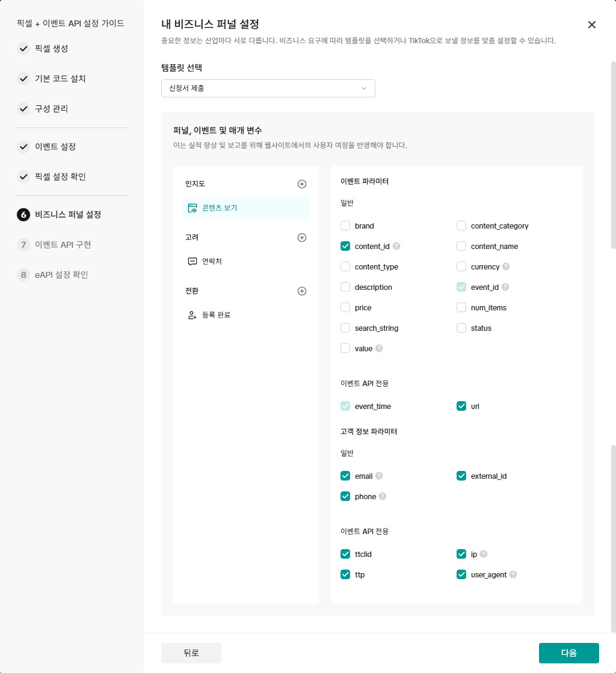Click the question mark next to email
This screenshot has width=616, height=673.
click(x=379, y=476)
